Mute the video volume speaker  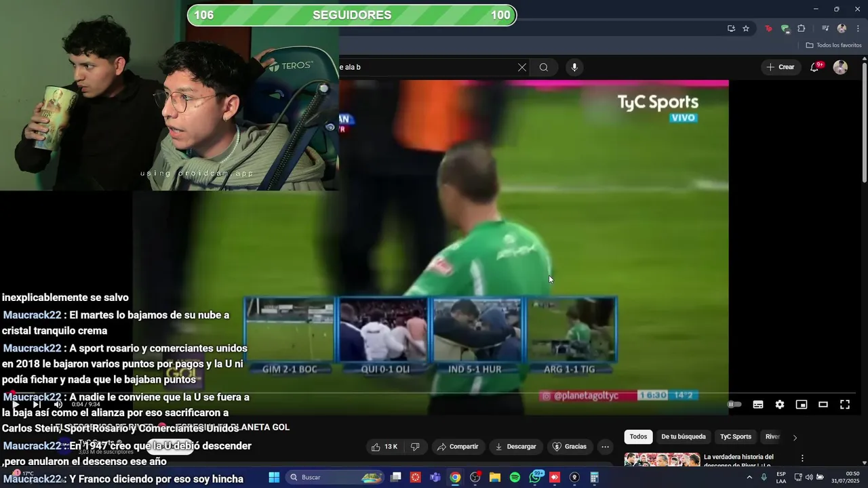click(x=58, y=405)
